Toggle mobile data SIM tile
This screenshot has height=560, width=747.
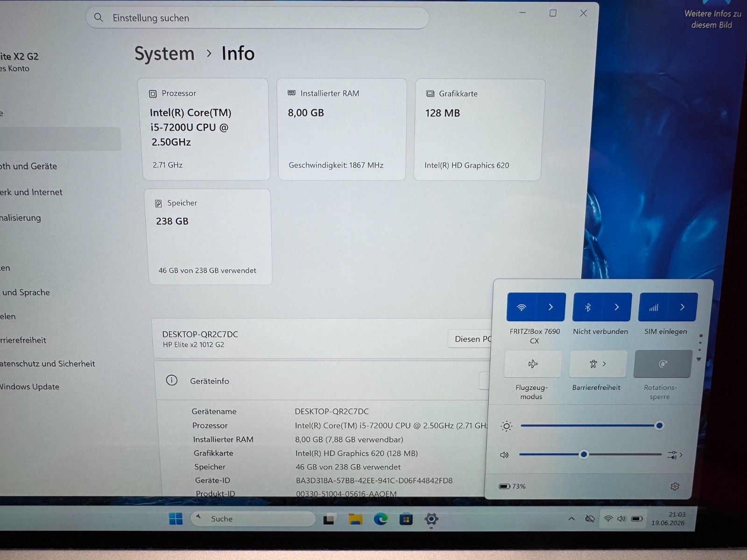click(x=653, y=308)
